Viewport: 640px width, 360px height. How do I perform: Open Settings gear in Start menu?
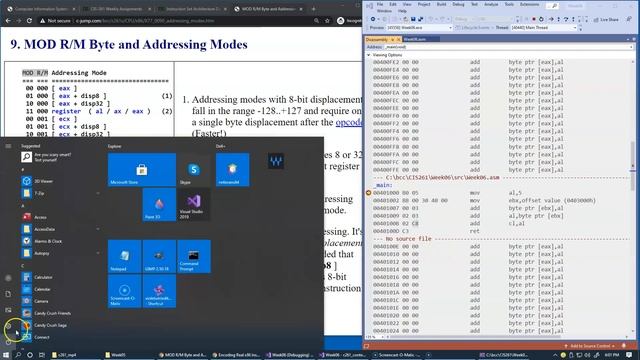click(x=8, y=326)
